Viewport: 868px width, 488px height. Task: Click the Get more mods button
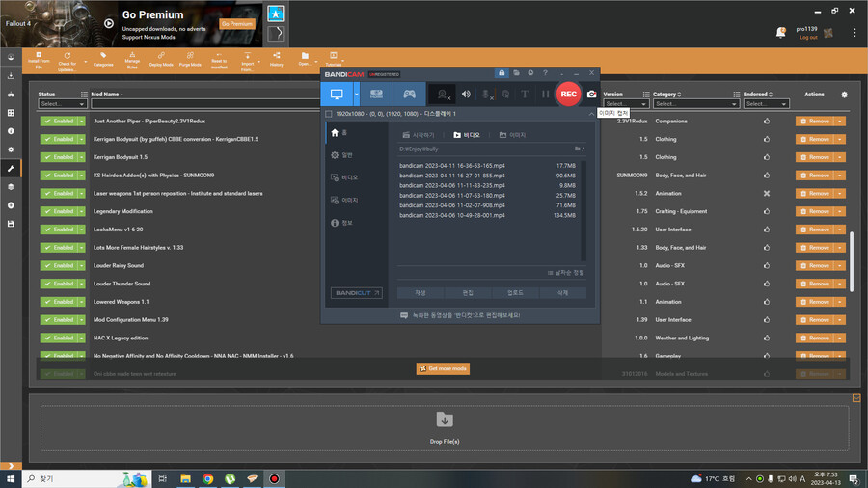[x=443, y=368]
